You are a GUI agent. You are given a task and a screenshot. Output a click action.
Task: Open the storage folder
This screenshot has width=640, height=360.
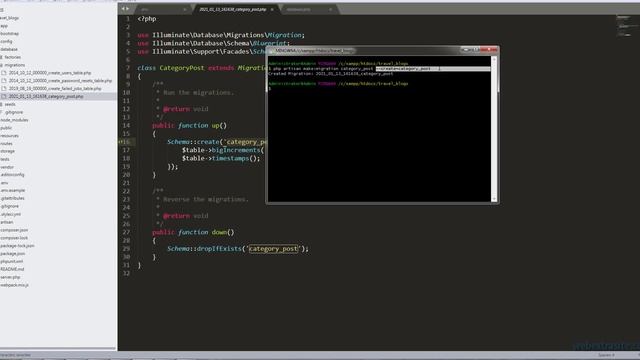coord(7,151)
